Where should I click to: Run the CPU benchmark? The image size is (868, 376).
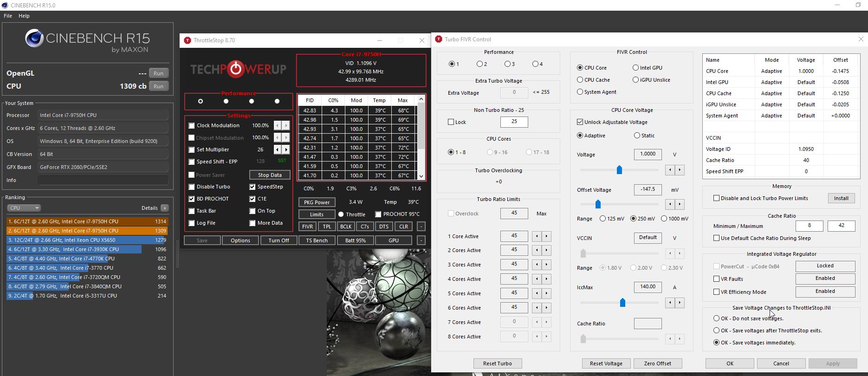(158, 86)
